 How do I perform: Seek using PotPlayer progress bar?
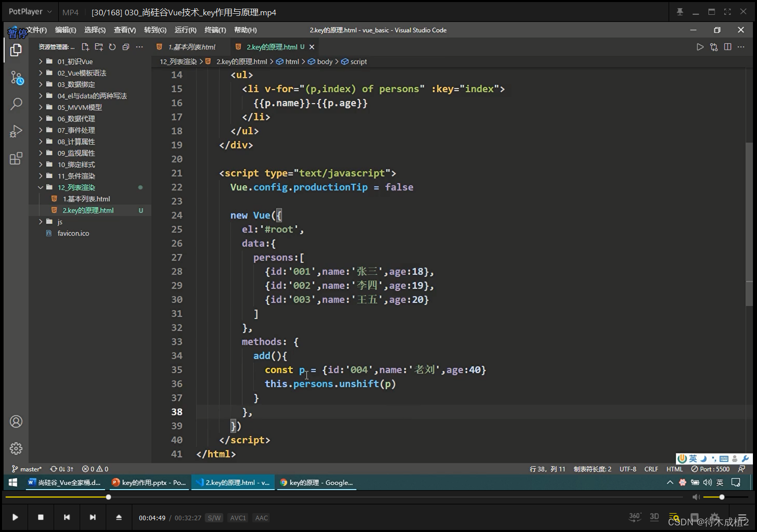click(x=344, y=497)
